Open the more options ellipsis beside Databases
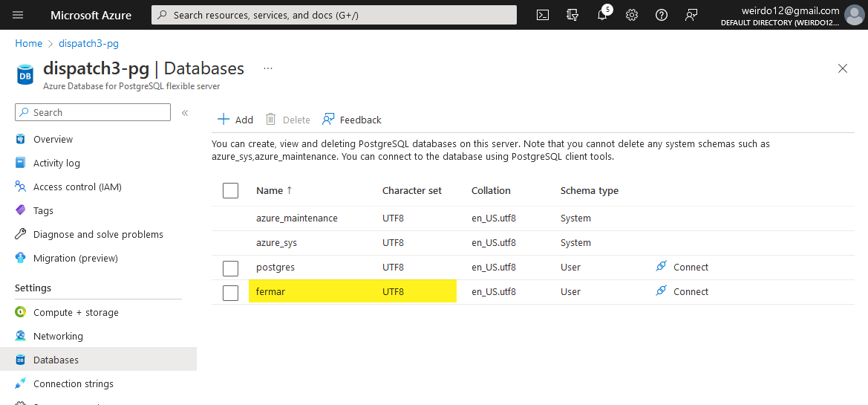The image size is (868, 405). [x=268, y=68]
